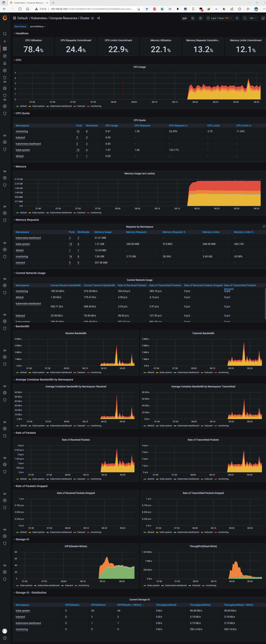
Task: Share the dashboard via share icon
Action: (x=98, y=18)
